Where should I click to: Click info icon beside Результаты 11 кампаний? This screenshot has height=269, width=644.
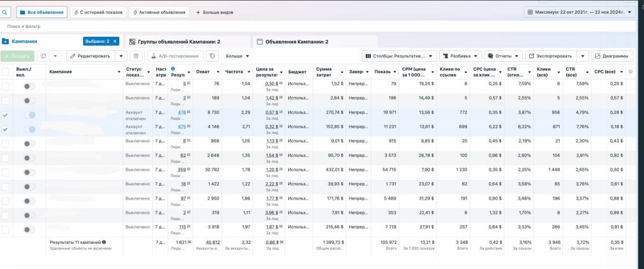coord(104,242)
